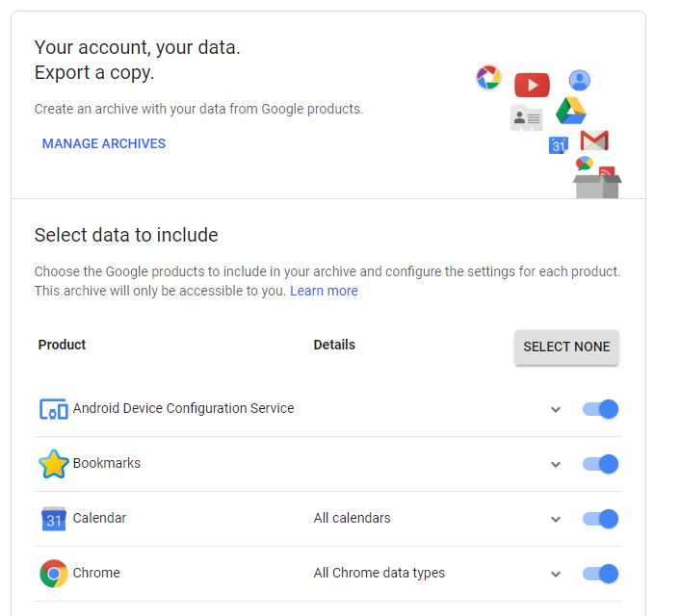Open MANAGE ARCHIVES link
This screenshot has height=616, width=680.
pos(104,143)
